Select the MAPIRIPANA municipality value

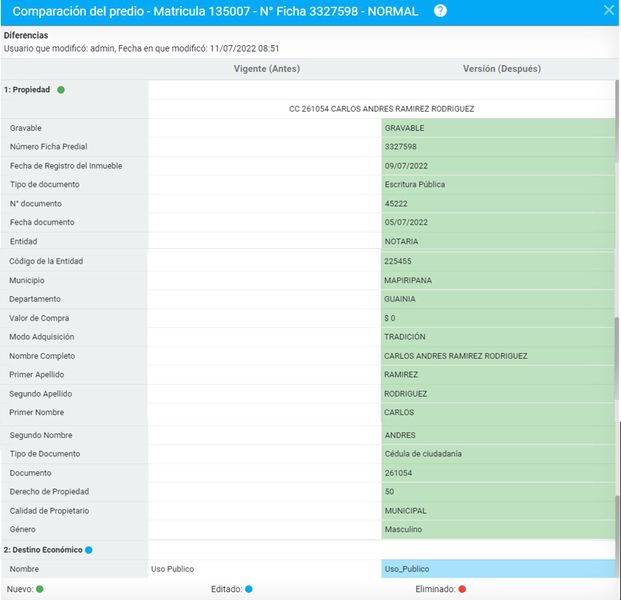click(x=408, y=280)
